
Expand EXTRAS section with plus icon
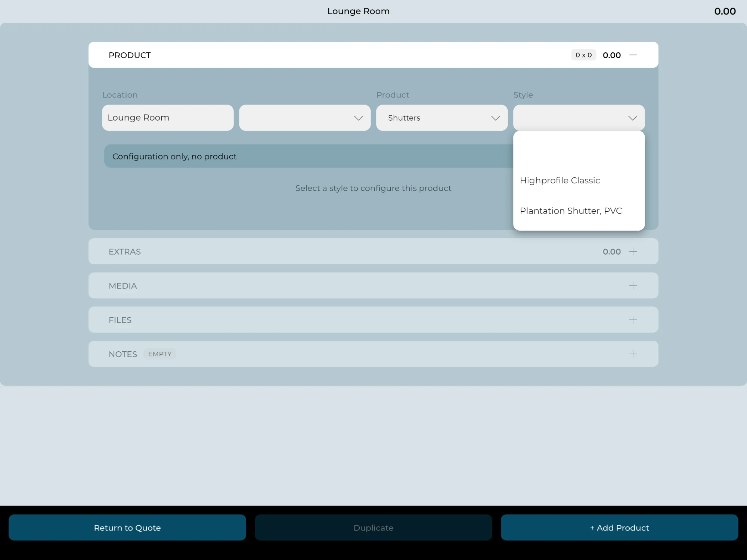coord(633,252)
